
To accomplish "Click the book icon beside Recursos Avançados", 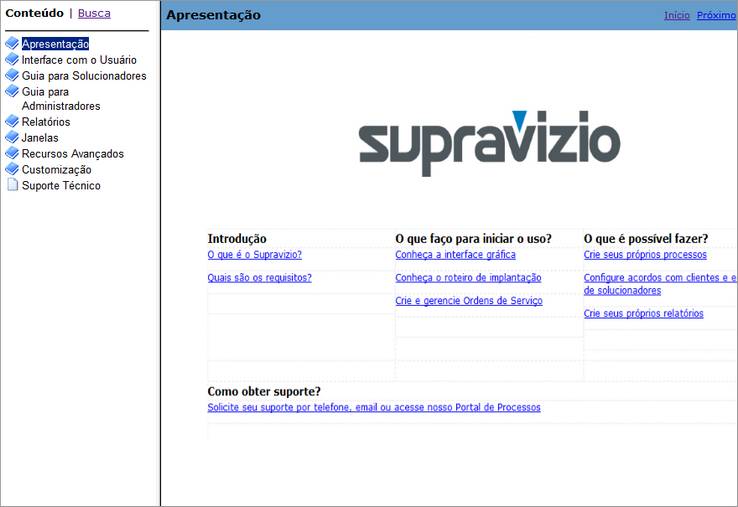I will [x=12, y=153].
